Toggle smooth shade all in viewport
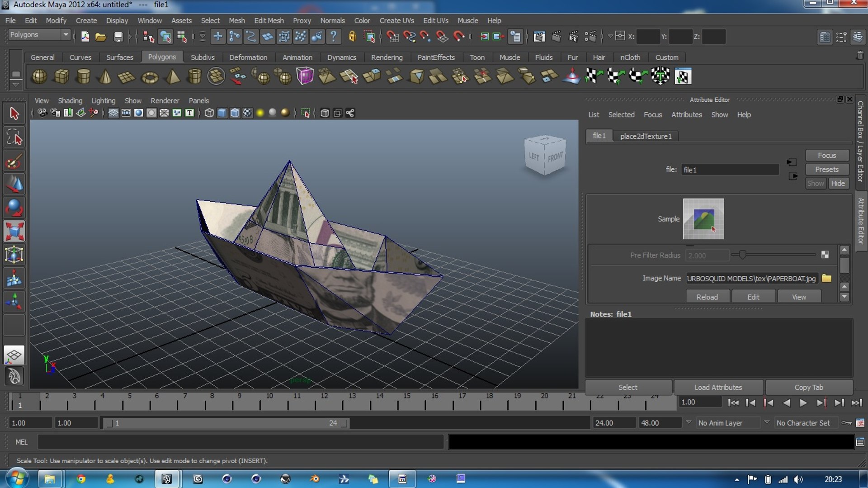The image size is (868, 488). pos(222,113)
